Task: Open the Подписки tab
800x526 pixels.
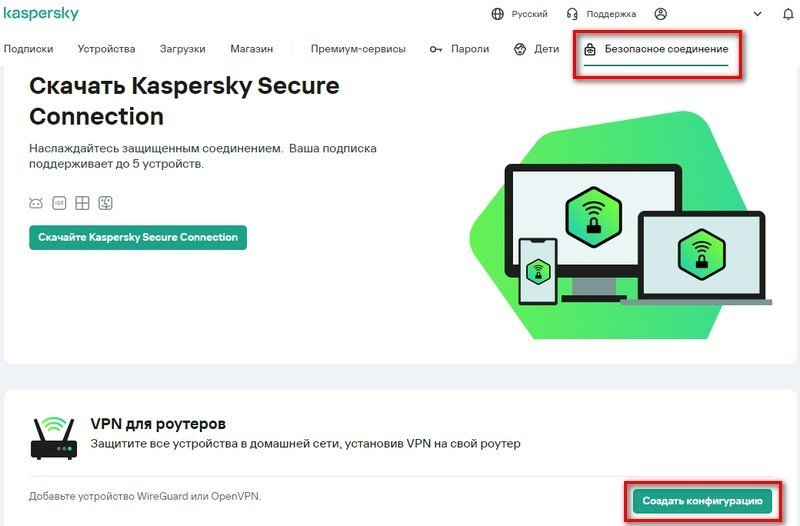Action: tap(28, 48)
